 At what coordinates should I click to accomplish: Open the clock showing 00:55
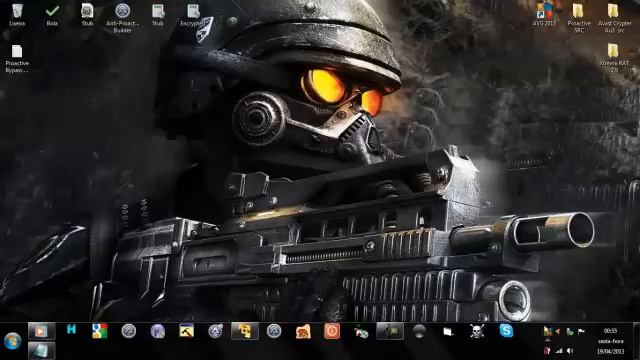pyautogui.click(x=610, y=331)
